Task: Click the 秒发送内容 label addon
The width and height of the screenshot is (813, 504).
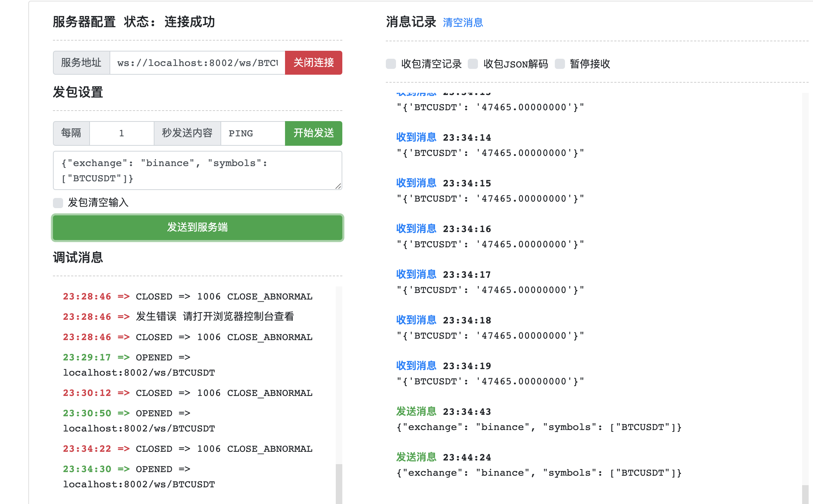Action: pyautogui.click(x=187, y=133)
